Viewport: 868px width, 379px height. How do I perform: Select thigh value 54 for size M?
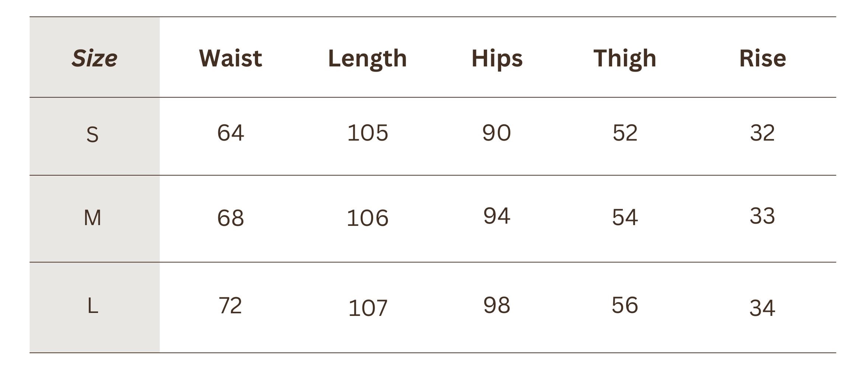(625, 217)
